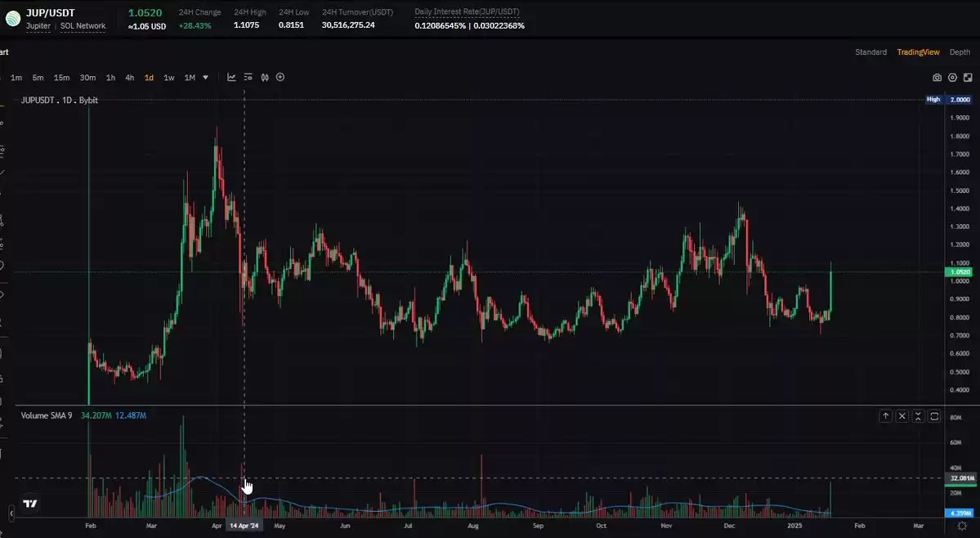
Task: Click the add-compare plus circle icon
Action: tap(280, 78)
